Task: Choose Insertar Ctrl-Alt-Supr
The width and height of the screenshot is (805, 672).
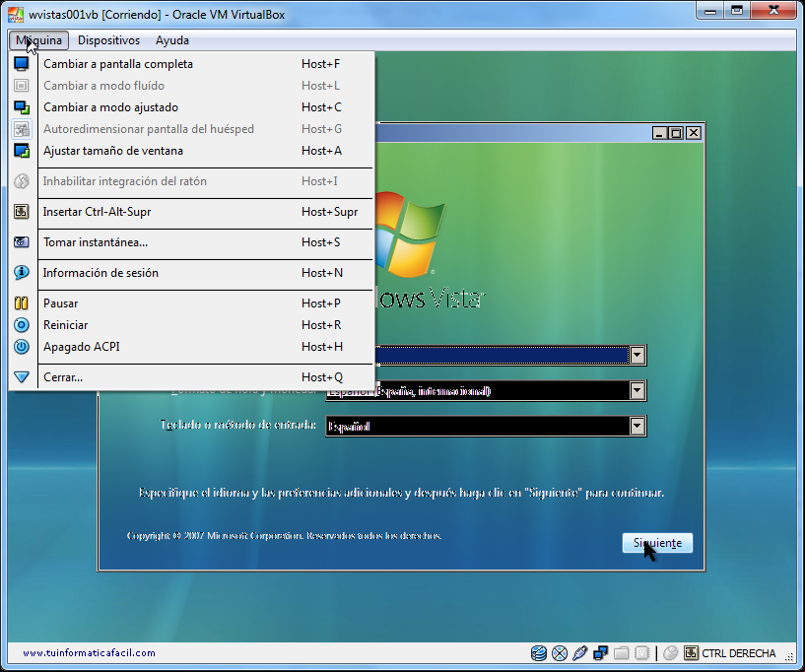Action: pos(192,212)
